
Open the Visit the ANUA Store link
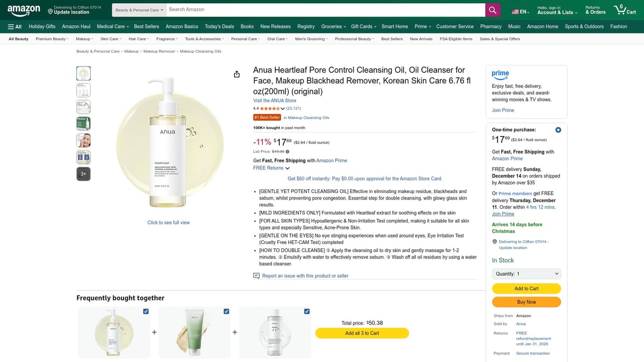274,100
